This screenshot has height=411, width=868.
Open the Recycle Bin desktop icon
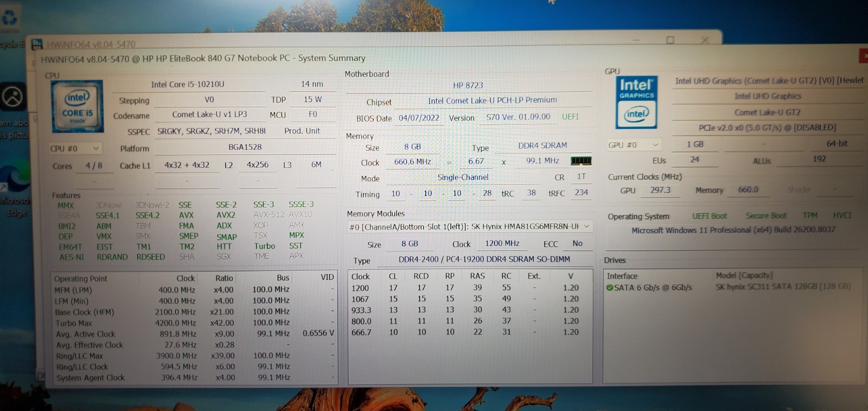tap(10, 24)
